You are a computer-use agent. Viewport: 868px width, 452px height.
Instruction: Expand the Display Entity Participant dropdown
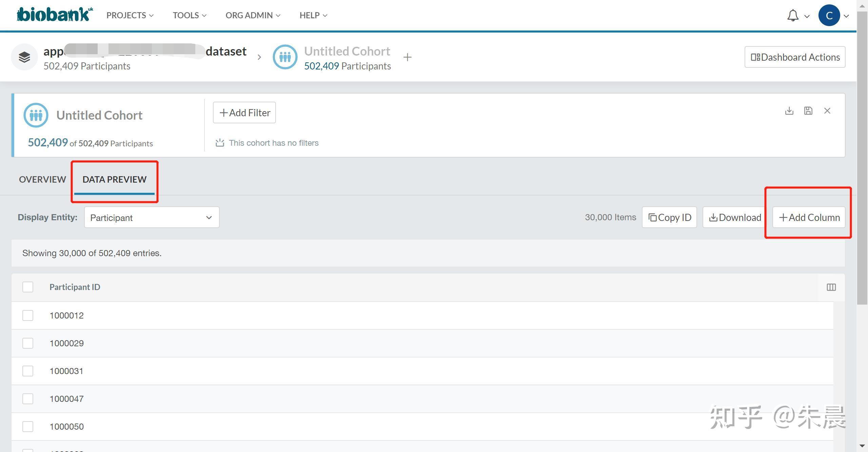152,218
